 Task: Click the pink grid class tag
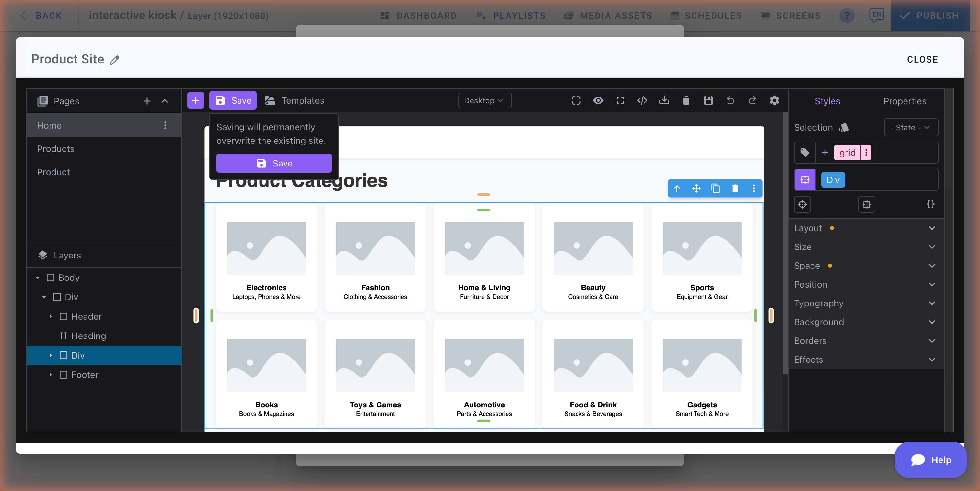[x=847, y=153]
